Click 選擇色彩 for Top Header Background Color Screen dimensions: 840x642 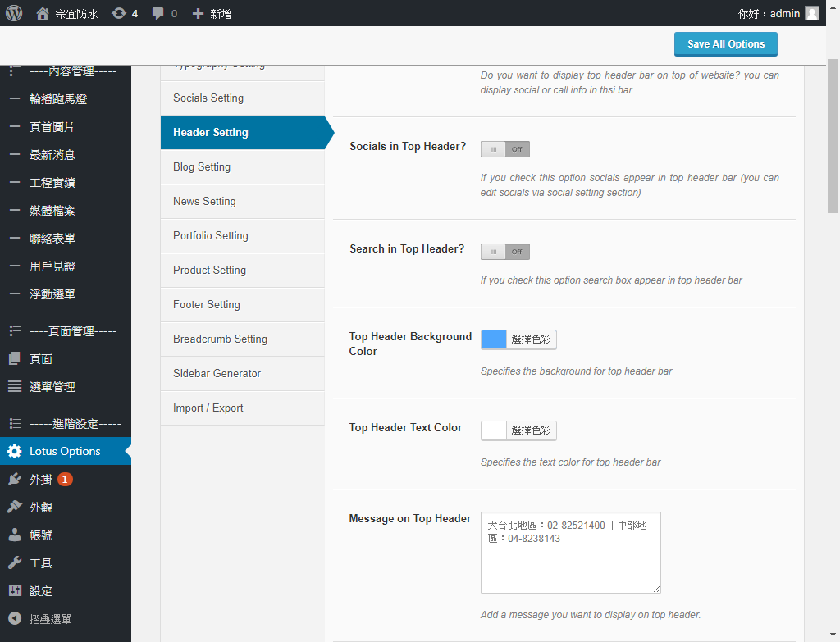pos(531,339)
